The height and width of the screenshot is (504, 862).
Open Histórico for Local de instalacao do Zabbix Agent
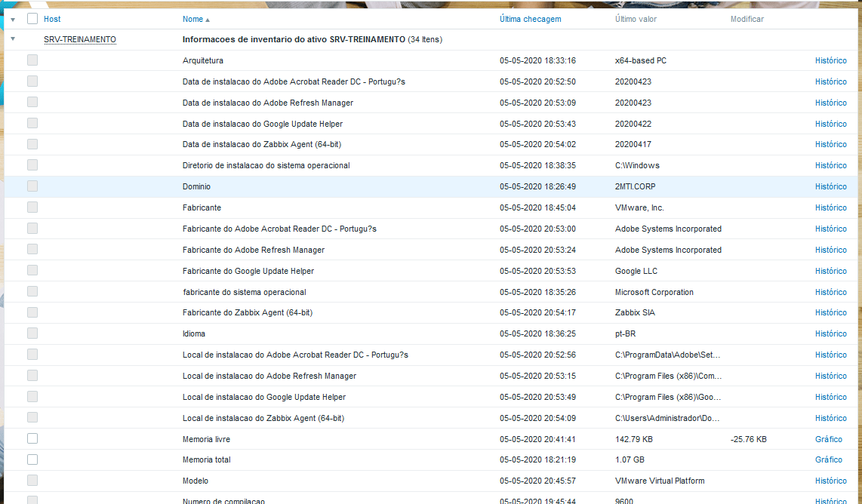click(830, 418)
